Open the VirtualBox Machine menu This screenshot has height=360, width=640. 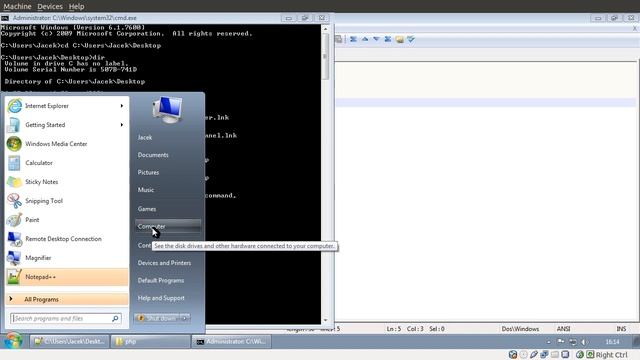(17, 7)
